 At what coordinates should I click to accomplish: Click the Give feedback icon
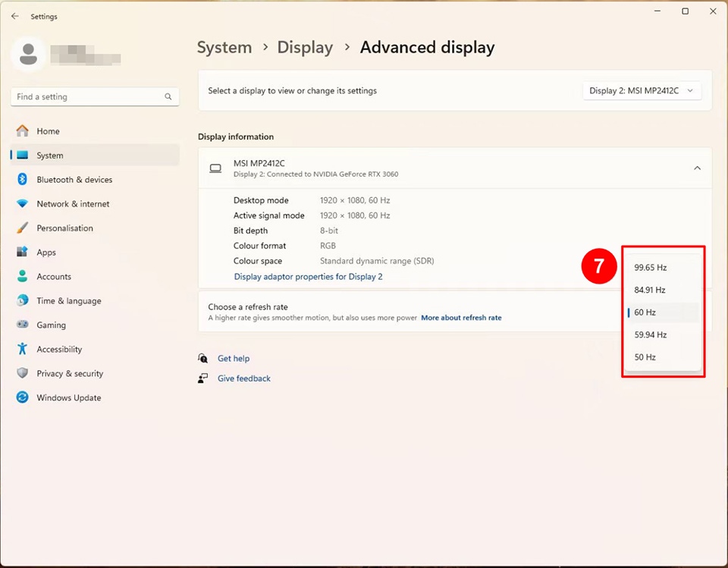coord(203,378)
